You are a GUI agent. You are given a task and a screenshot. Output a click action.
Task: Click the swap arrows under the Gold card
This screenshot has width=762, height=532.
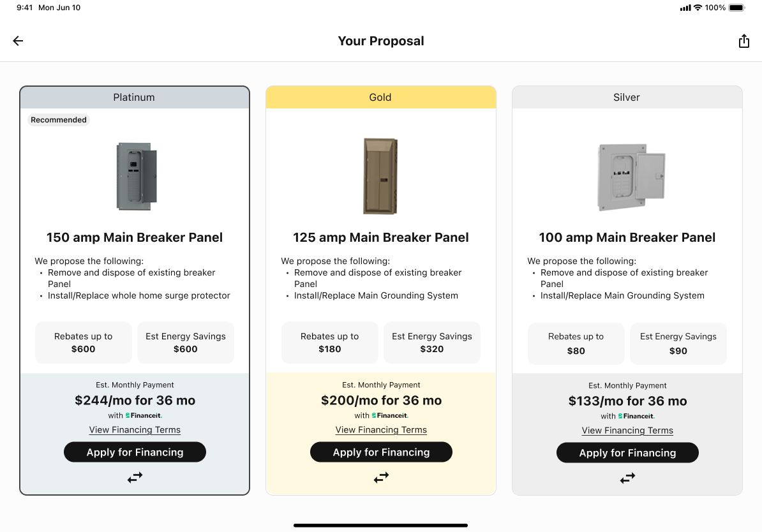coord(381,477)
